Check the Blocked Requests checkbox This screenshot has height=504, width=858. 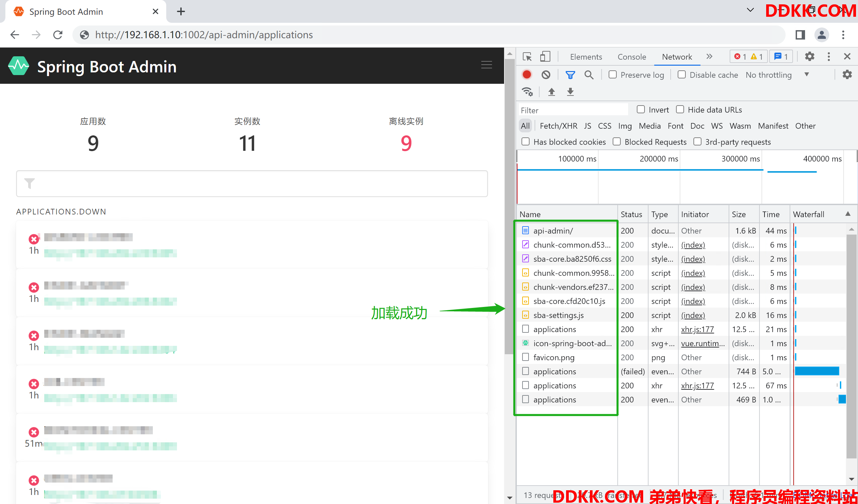[x=617, y=142]
